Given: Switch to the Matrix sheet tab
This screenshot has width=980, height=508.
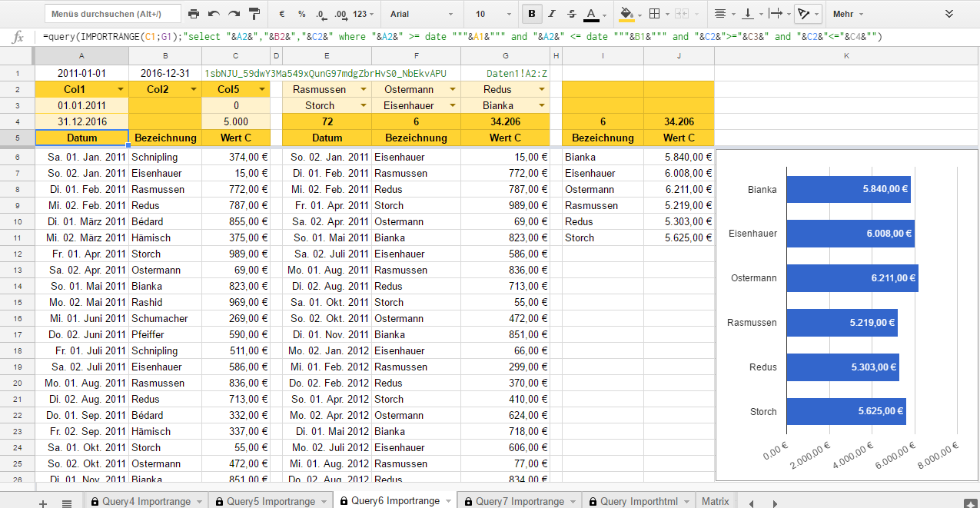Looking at the screenshot, I should (715, 500).
